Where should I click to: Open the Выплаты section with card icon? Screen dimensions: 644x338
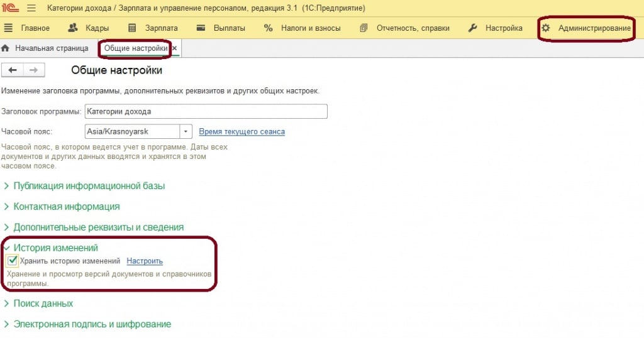click(x=220, y=28)
